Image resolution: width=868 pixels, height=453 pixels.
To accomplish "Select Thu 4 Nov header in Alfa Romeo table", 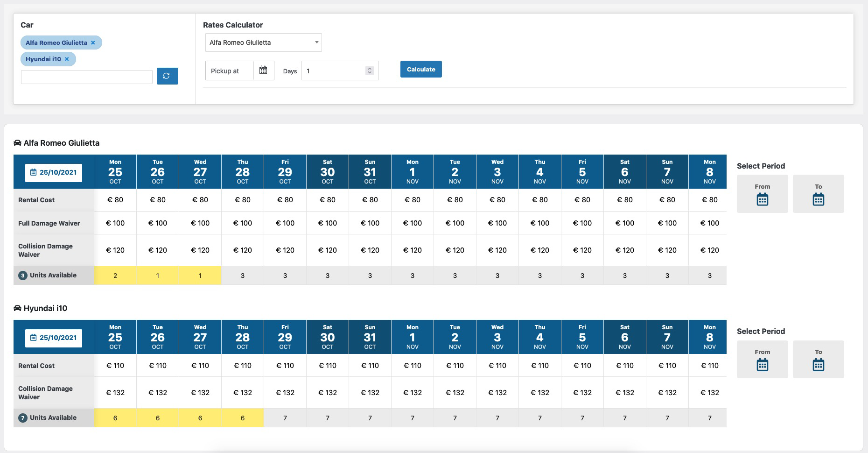I will pyautogui.click(x=540, y=172).
